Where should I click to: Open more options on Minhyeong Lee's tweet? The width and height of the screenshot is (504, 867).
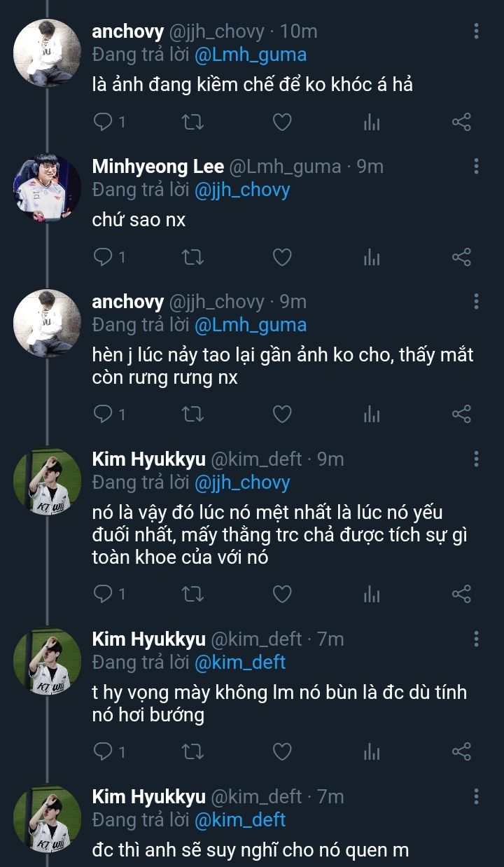point(476,166)
